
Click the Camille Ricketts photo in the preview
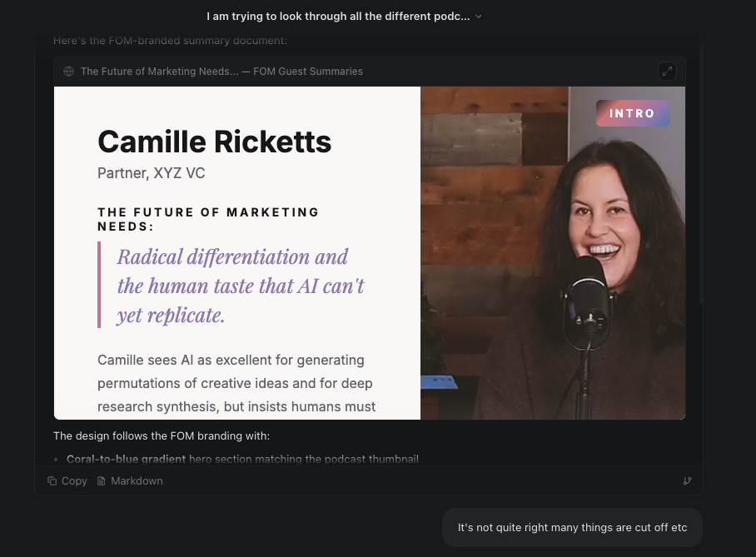click(552, 253)
